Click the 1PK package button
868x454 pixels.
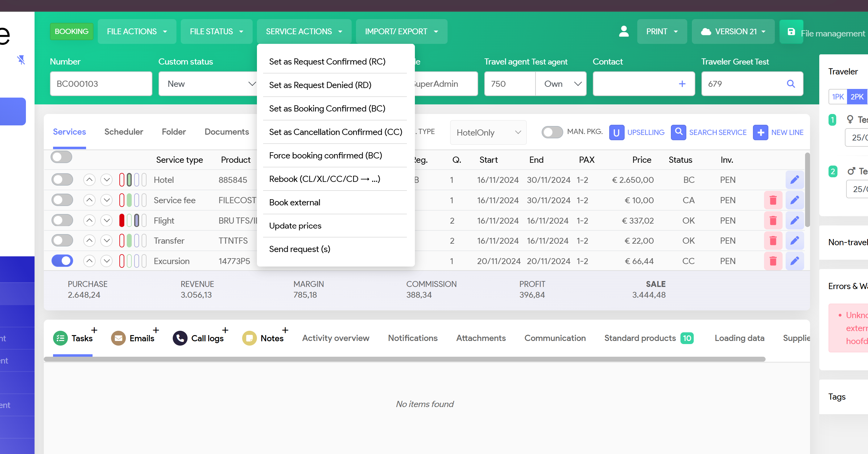point(837,97)
